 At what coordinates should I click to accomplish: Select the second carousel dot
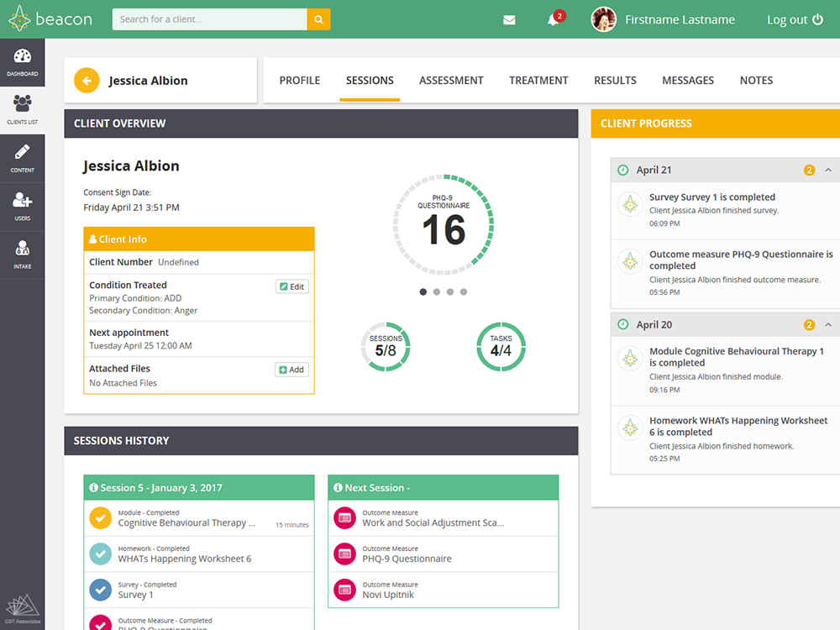(437, 292)
